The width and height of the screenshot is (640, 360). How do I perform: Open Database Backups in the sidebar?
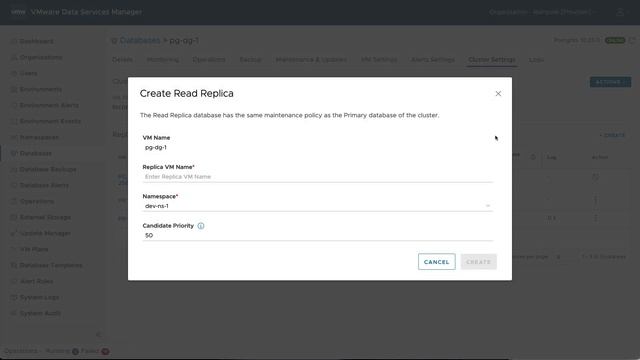point(48,169)
